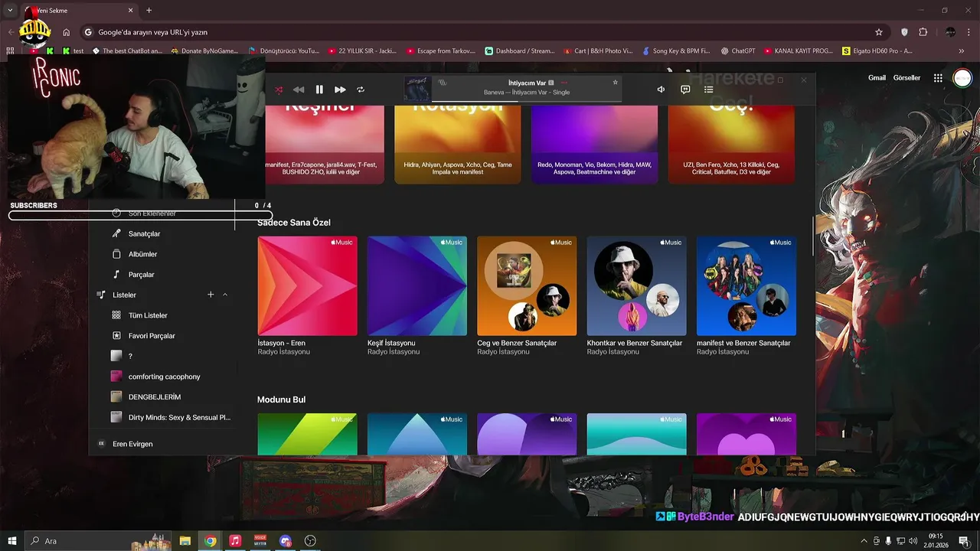
Task: Open the Up Next queue list icon
Action: (x=709, y=90)
